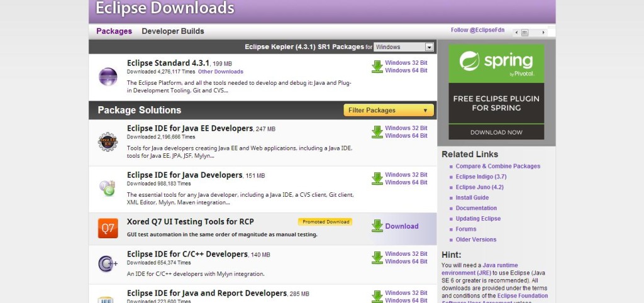Image resolution: width=644 pixels, height=303 pixels.
Task: Download Java Developers Windows 64 Bit
Action: [x=406, y=182]
